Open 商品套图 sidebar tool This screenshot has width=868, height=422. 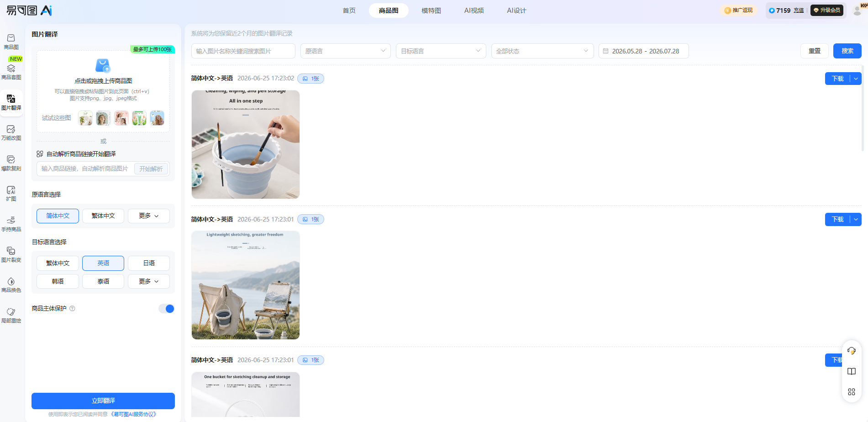click(x=11, y=72)
